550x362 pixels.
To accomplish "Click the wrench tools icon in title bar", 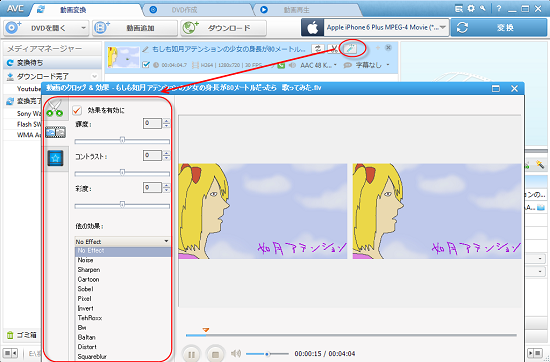I will 483,8.
